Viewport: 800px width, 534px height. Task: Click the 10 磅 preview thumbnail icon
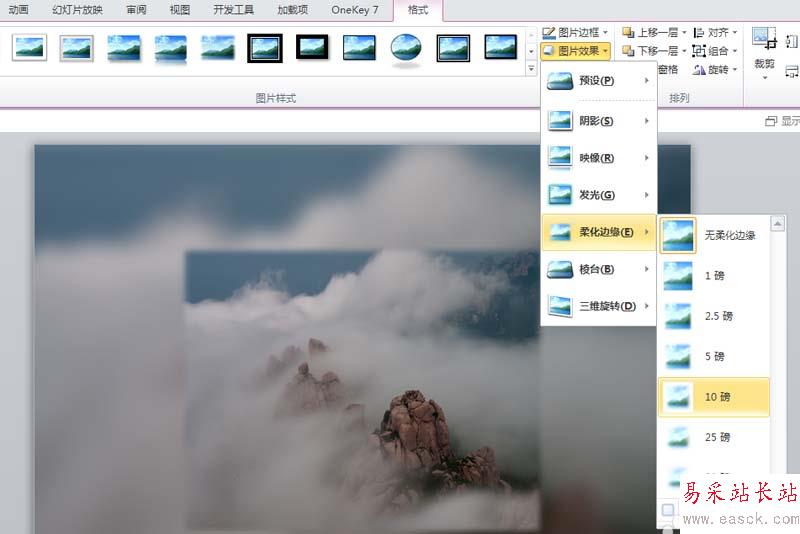678,397
